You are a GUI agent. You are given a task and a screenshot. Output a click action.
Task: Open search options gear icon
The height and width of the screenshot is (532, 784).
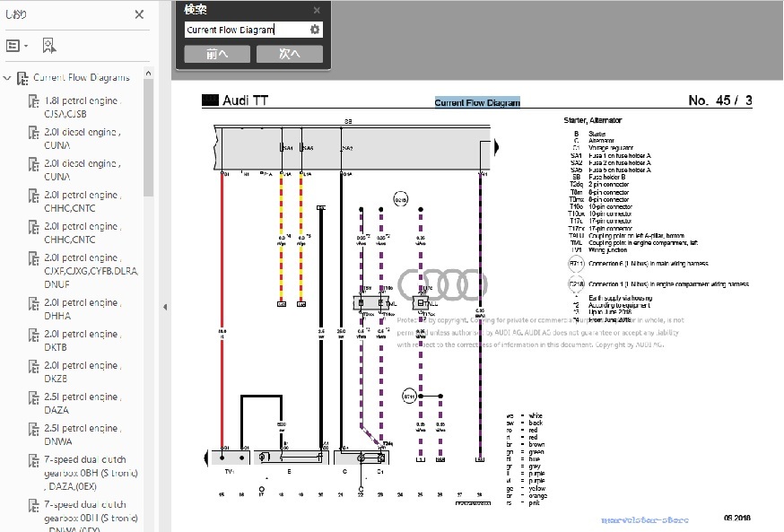(315, 30)
